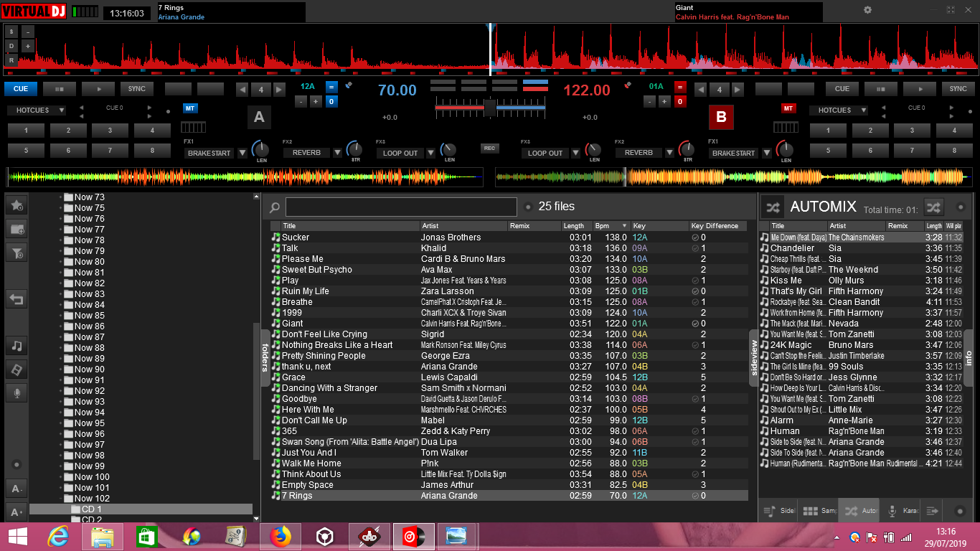Click the shuffle icon left of AUTOMIX title
The image size is (980, 551).
(773, 207)
